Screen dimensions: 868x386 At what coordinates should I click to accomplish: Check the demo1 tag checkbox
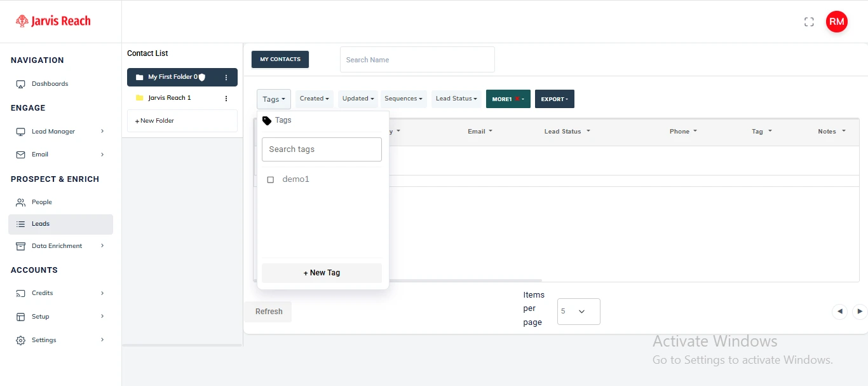[271, 180]
